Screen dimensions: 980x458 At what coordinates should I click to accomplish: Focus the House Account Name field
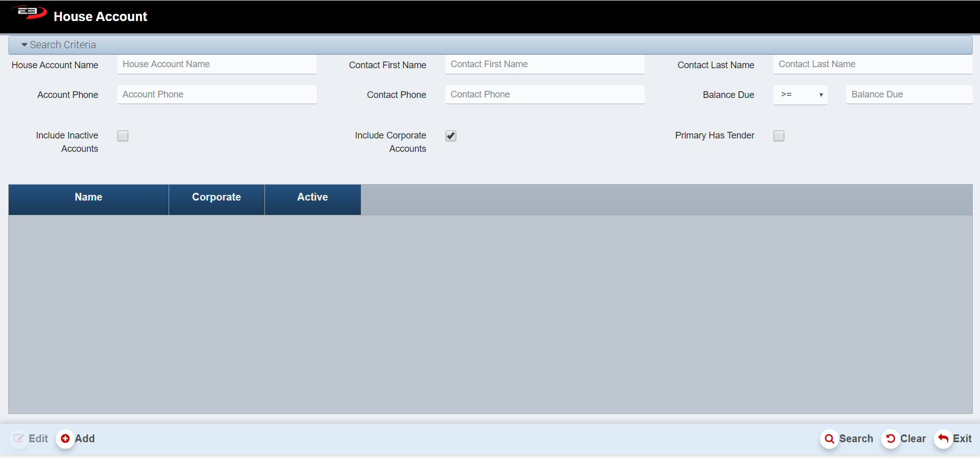216,65
